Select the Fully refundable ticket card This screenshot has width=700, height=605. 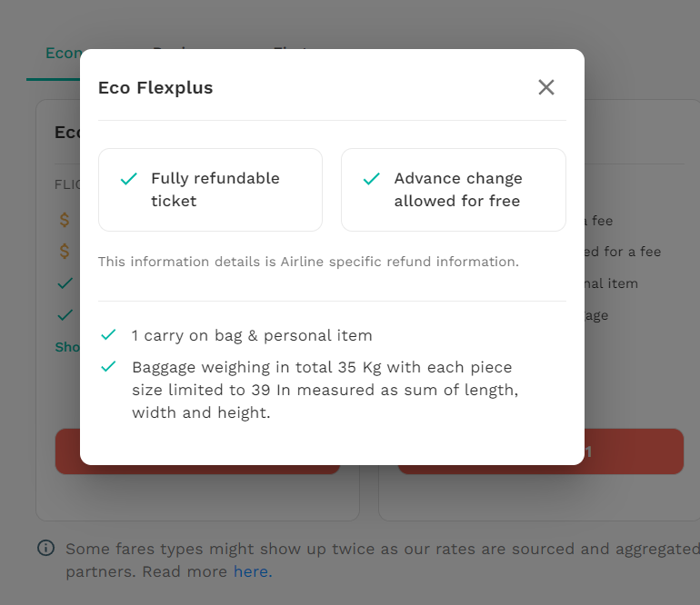[210, 190]
